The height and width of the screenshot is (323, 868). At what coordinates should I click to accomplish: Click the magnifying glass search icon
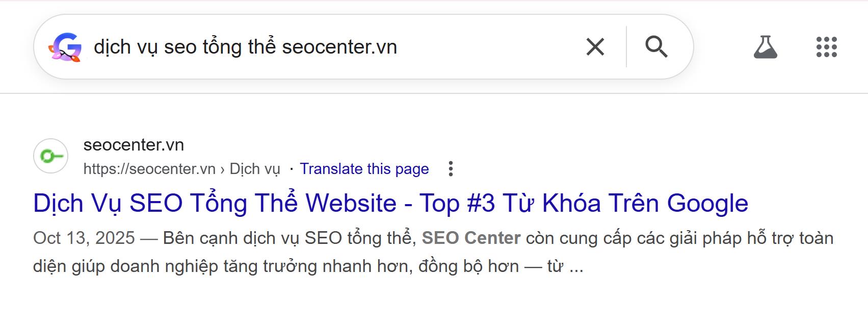click(x=657, y=47)
